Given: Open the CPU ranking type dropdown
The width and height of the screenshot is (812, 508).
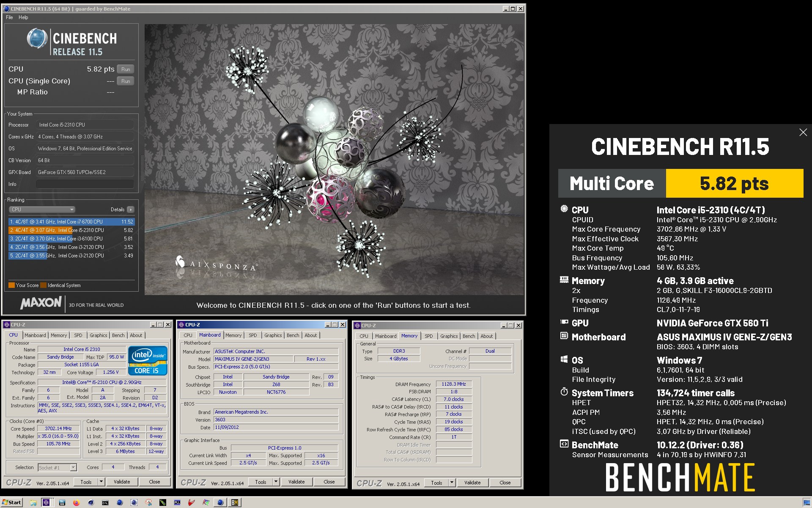Looking at the screenshot, I should pyautogui.click(x=42, y=210).
